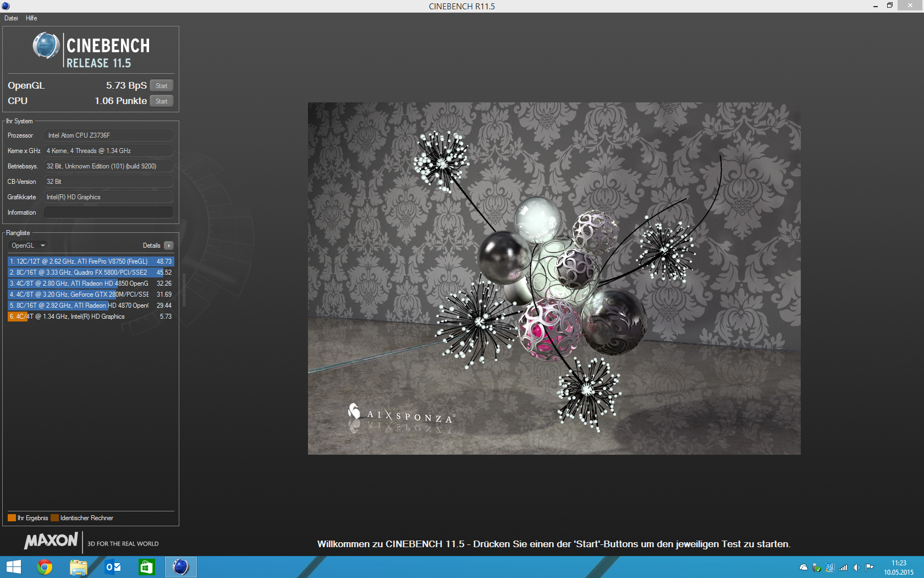This screenshot has width=924, height=578.
Task: Start the OpenGL benchmark test
Action: (162, 85)
